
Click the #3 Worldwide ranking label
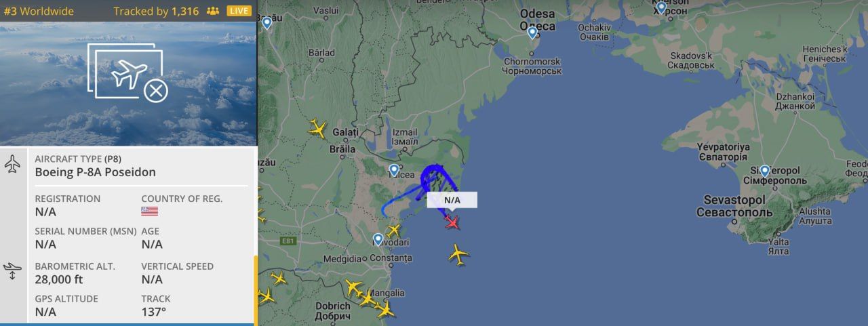(39, 11)
